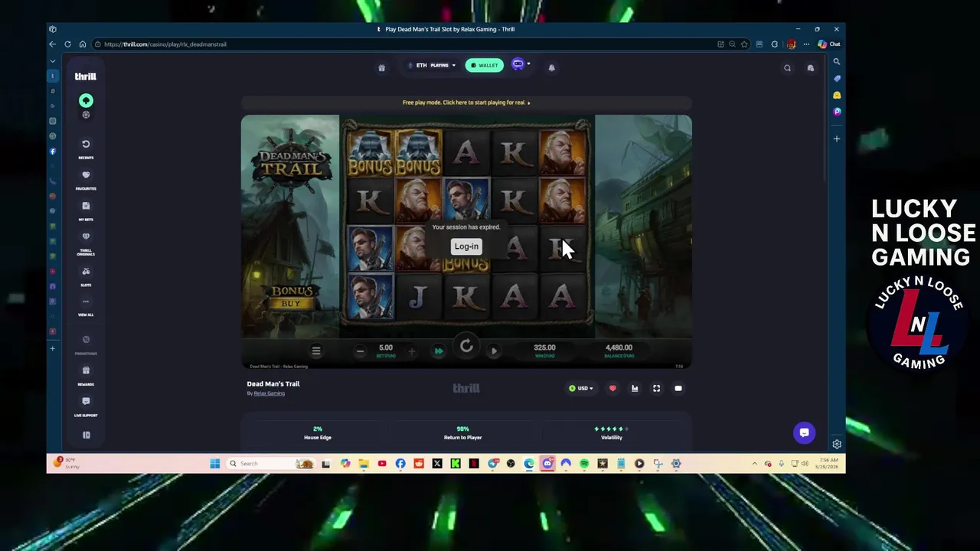Go to browser home page
The width and height of the screenshot is (980, 551).
[x=83, y=44]
